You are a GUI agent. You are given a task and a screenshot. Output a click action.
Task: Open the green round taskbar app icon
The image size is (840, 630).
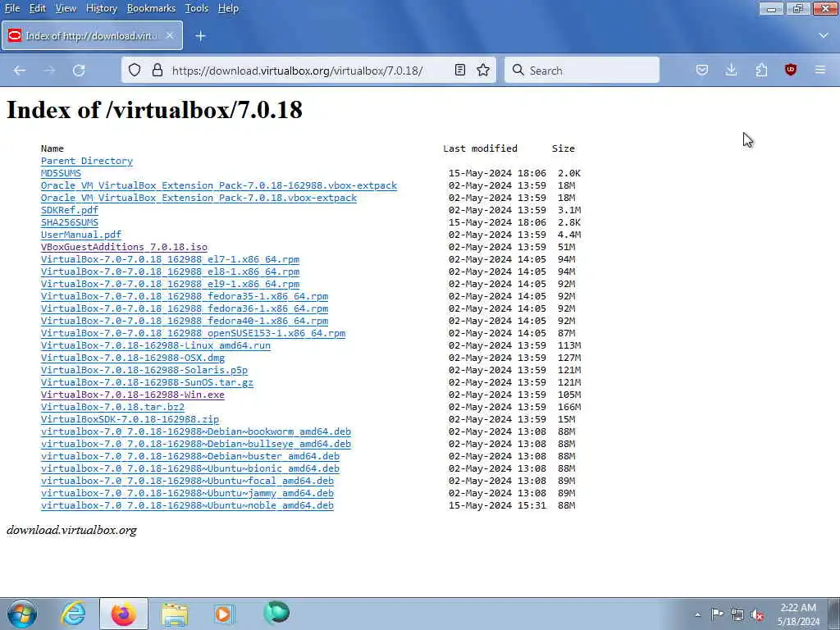pyautogui.click(x=276, y=613)
